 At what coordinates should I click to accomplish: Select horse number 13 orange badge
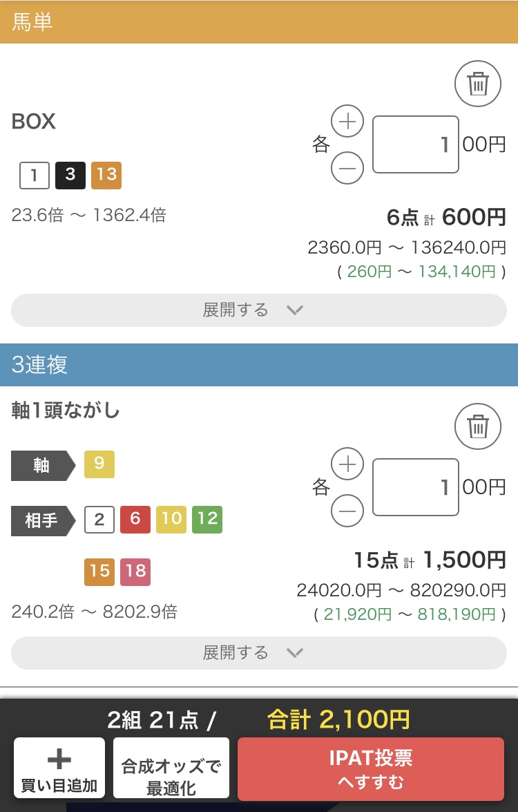[x=106, y=175]
